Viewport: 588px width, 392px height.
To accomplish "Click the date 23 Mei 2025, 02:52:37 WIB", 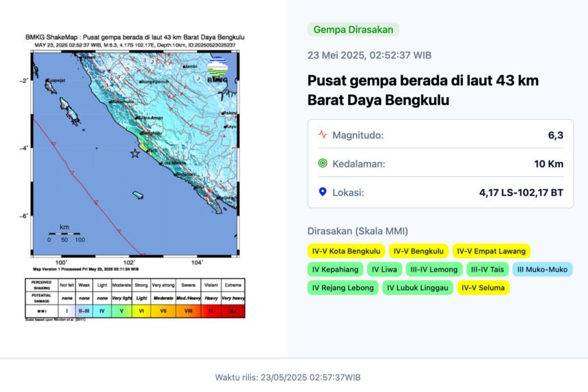I will tap(369, 55).
